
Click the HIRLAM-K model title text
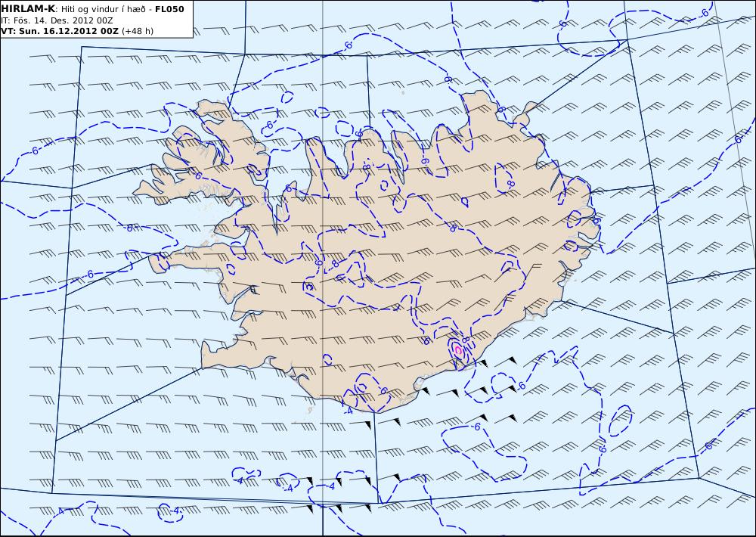28,9
